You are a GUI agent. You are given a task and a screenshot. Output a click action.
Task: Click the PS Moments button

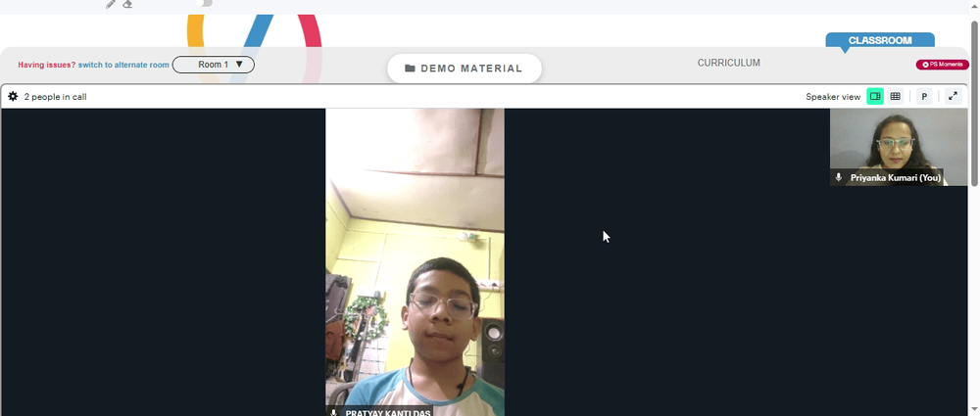tap(943, 65)
